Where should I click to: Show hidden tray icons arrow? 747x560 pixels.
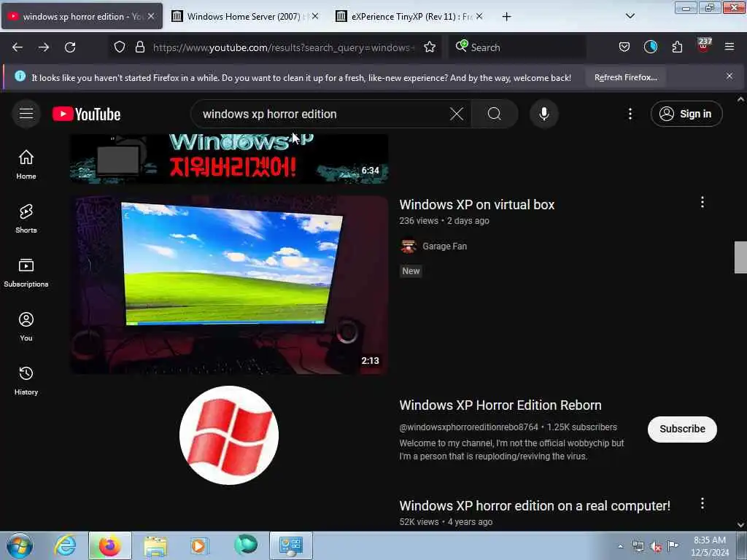620,546
